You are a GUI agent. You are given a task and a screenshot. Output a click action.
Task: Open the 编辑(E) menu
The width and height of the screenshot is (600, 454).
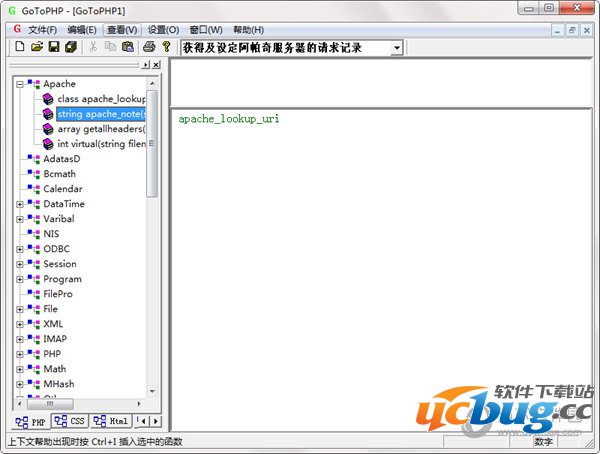coord(82,30)
